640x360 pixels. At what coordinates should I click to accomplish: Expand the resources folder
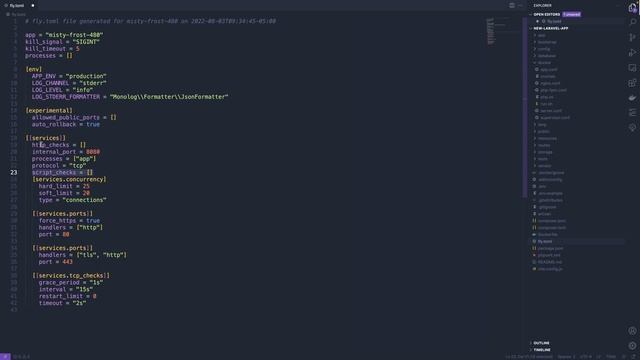[547, 138]
